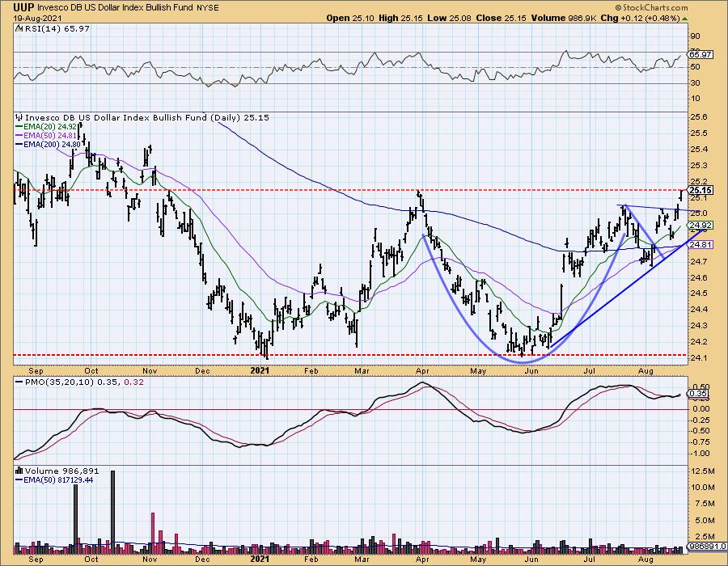728x566 pixels.
Task: Select the purple EMA(50) price legend marker
Action: point(19,136)
